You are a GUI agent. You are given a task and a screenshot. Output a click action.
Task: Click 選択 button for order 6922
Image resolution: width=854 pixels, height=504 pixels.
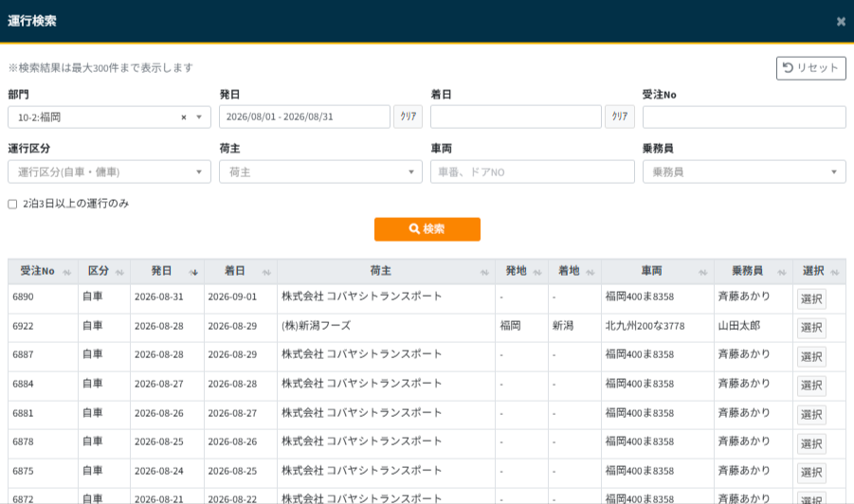click(811, 328)
